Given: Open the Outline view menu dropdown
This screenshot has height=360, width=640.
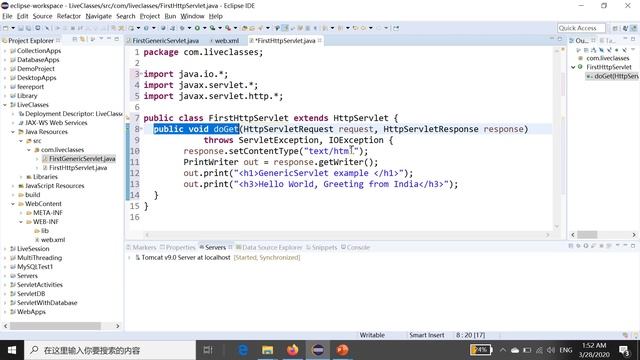Looking at the screenshot, I should click(633, 50).
